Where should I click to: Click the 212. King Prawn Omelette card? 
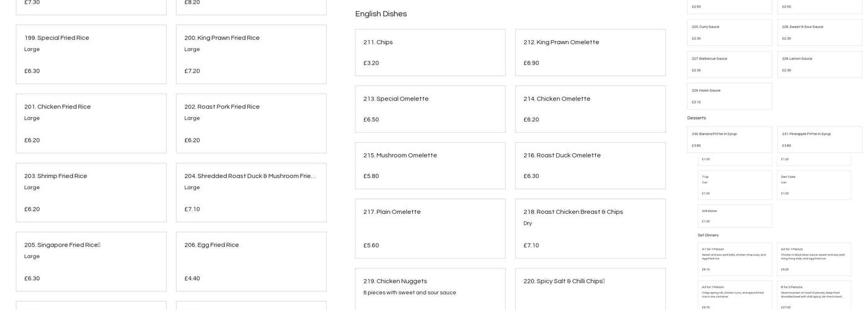[x=590, y=53]
